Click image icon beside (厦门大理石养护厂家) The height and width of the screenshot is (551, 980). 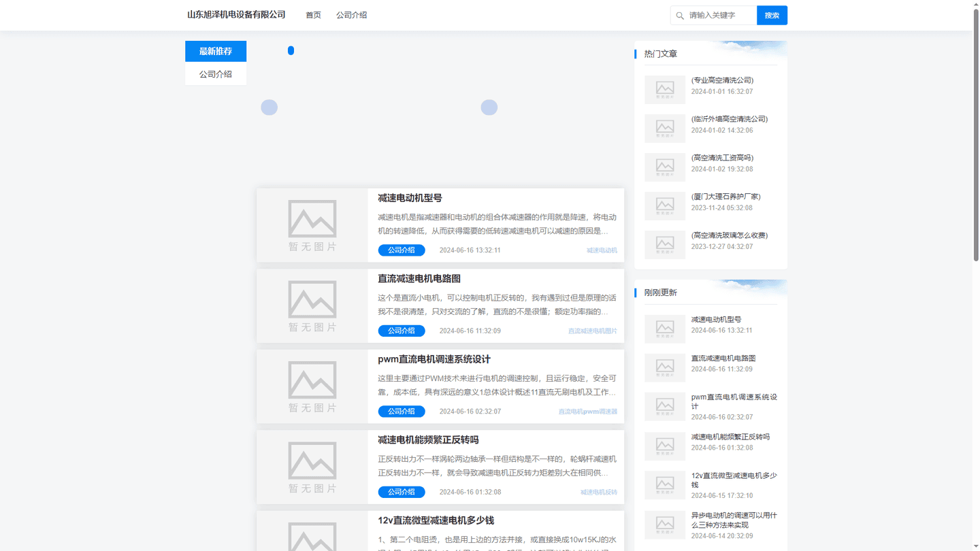pos(665,205)
